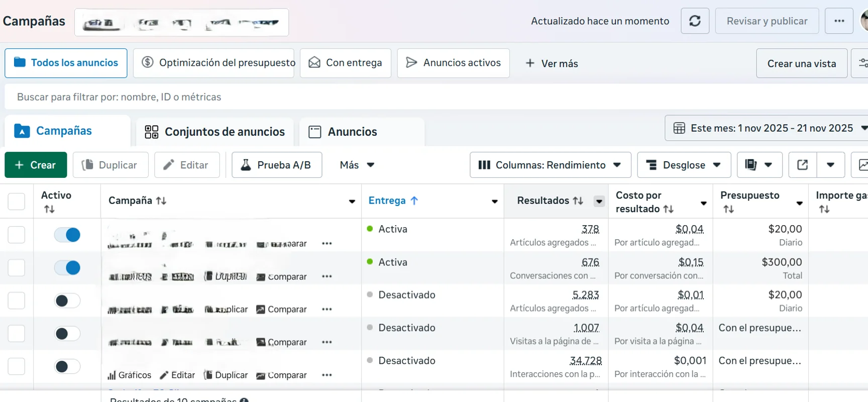This screenshot has height=402, width=868.
Task: Click the green Crear button
Action: tap(36, 165)
